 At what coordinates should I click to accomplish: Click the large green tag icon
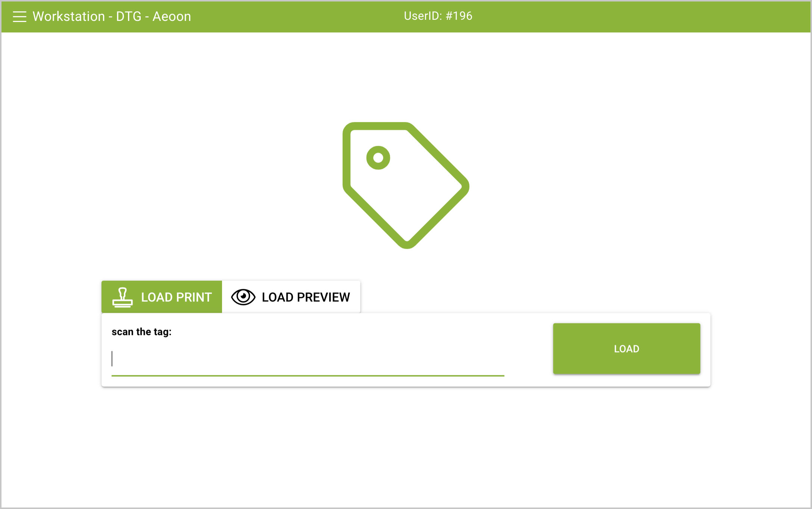point(406,185)
